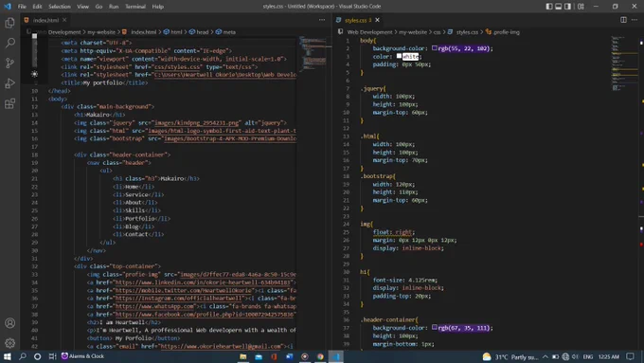
Task: Switch to the styles.css tab
Action: tap(358, 20)
